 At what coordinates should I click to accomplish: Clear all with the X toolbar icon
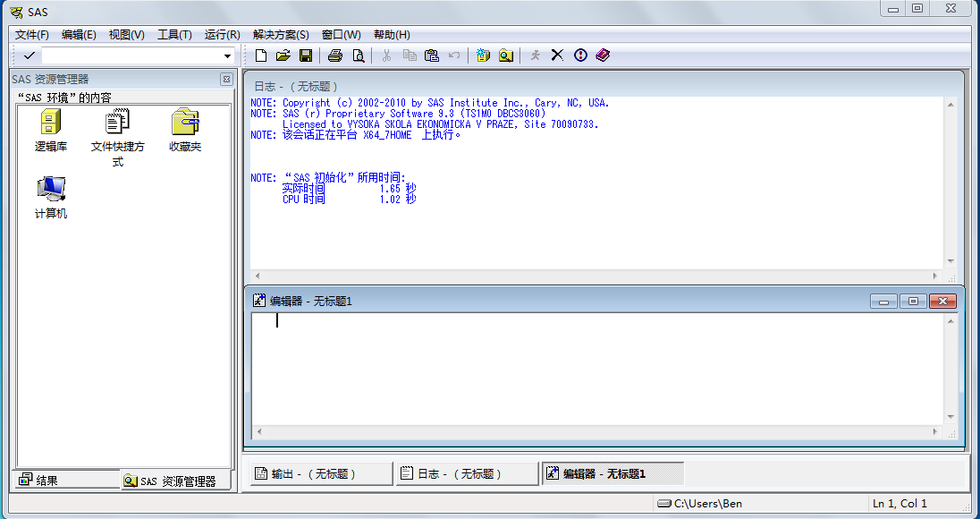[557, 55]
